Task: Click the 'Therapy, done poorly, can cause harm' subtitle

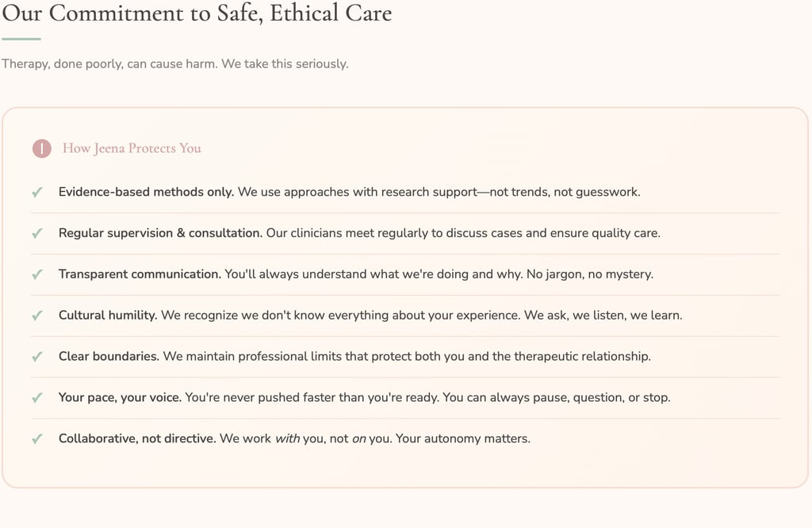Action: (x=174, y=63)
